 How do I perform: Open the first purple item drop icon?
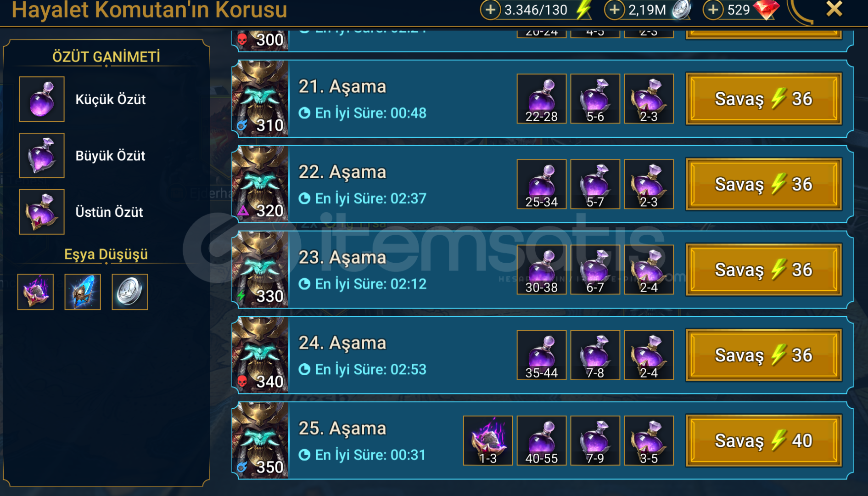35,292
